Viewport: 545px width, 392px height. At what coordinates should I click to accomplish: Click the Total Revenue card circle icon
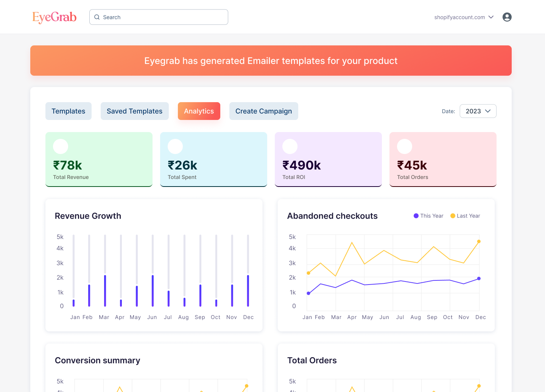pos(61,146)
